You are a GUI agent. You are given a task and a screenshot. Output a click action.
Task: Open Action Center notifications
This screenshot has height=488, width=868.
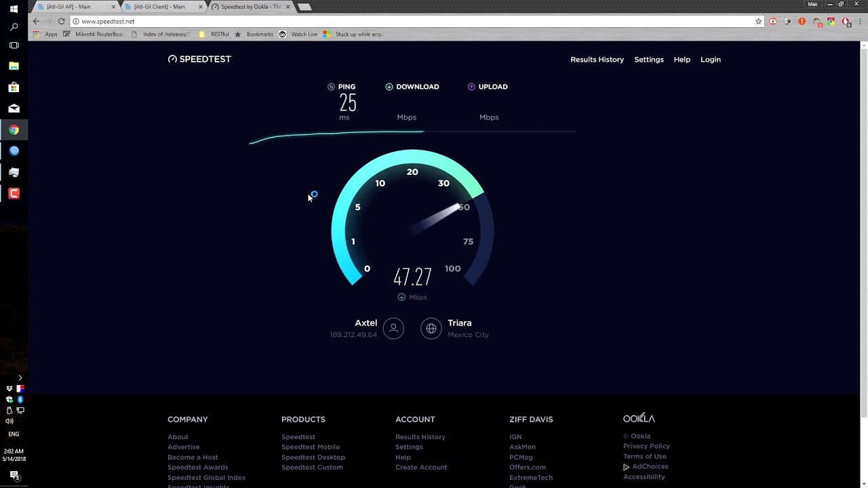pos(14,476)
